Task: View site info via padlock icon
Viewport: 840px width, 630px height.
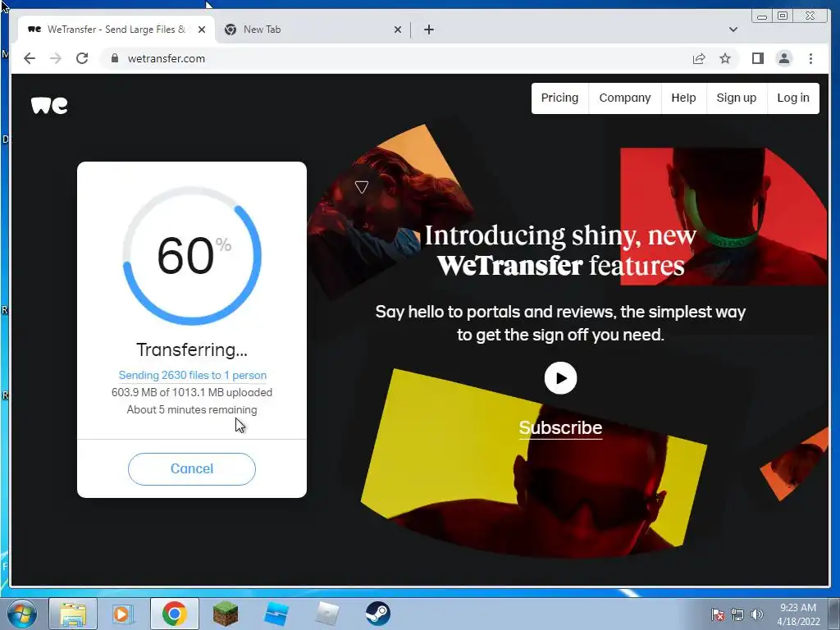Action: (114, 58)
